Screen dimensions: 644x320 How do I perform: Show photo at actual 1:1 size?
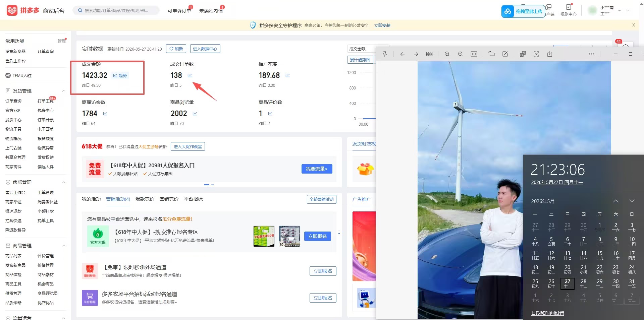pyautogui.click(x=474, y=54)
